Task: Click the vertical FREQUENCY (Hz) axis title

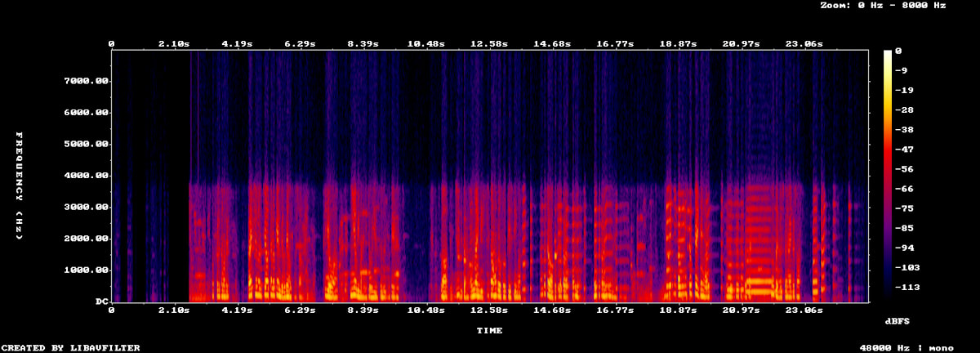Action: click(20, 185)
